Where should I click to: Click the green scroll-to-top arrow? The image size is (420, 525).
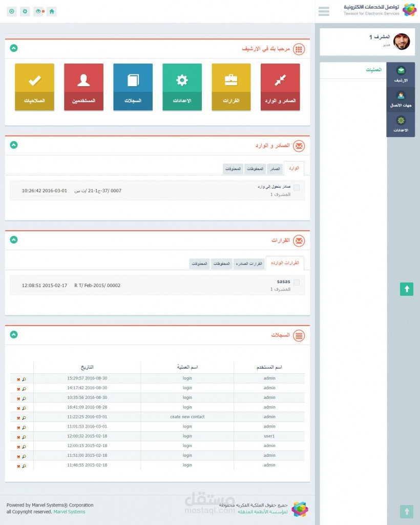406,289
